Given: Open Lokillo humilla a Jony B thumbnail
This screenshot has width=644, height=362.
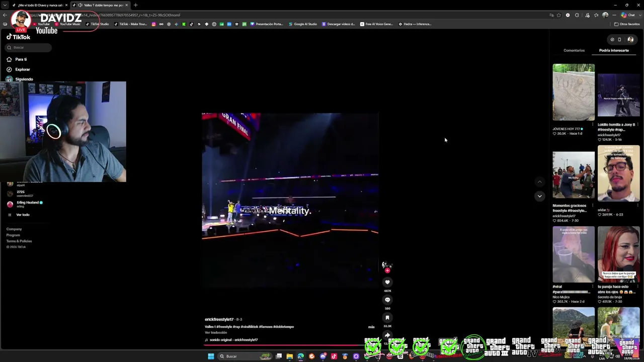Looking at the screenshot, I should (x=618, y=95).
